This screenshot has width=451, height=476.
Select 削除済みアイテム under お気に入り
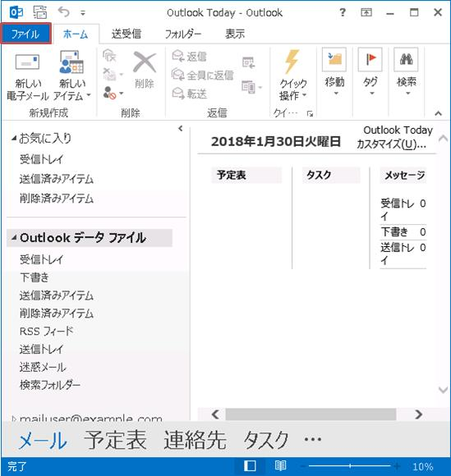click(57, 199)
